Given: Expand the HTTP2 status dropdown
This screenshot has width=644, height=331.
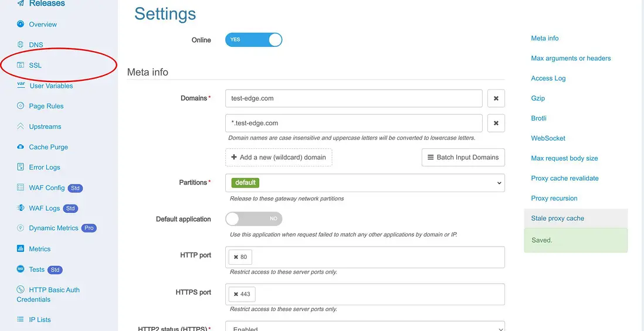Looking at the screenshot, I should [364, 328].
